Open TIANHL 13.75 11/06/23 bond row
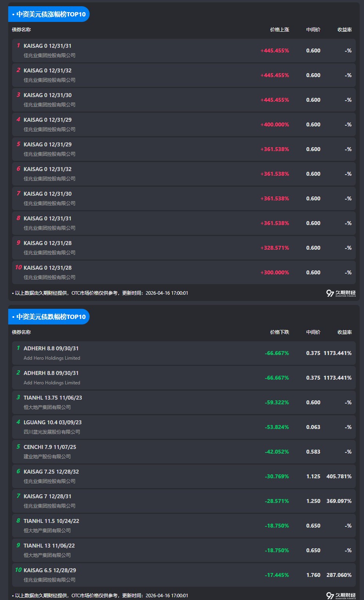 (x=53, y=398)
